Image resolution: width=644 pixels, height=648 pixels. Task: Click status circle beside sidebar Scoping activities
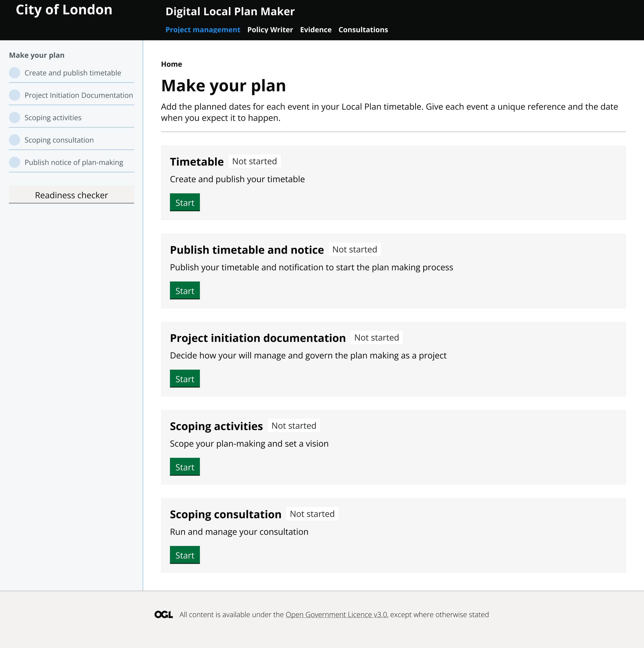pyautogui.click(x=14, y=117)
